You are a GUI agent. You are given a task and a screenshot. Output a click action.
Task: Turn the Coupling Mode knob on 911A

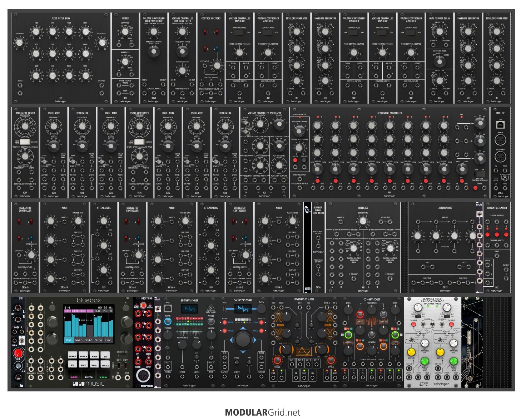[440, 61]
